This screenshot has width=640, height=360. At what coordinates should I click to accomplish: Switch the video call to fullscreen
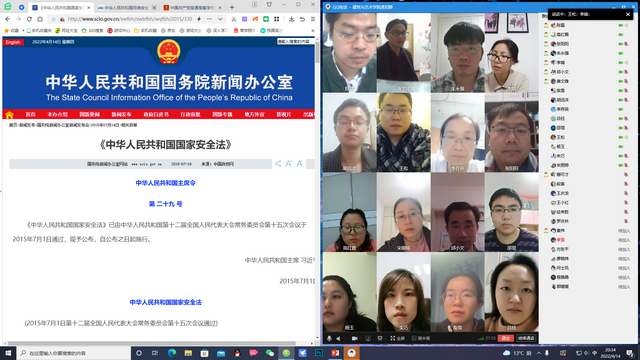[x=397, y=338]
